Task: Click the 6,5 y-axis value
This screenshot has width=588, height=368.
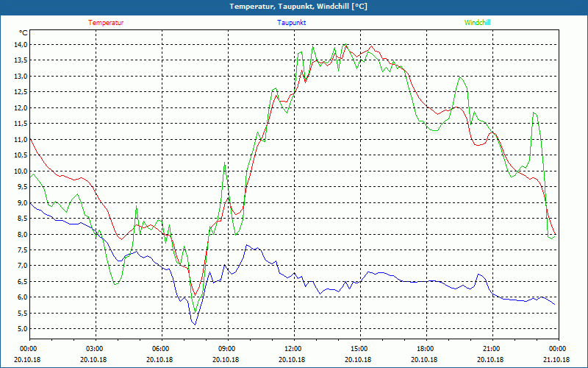Action: point(23,282)
